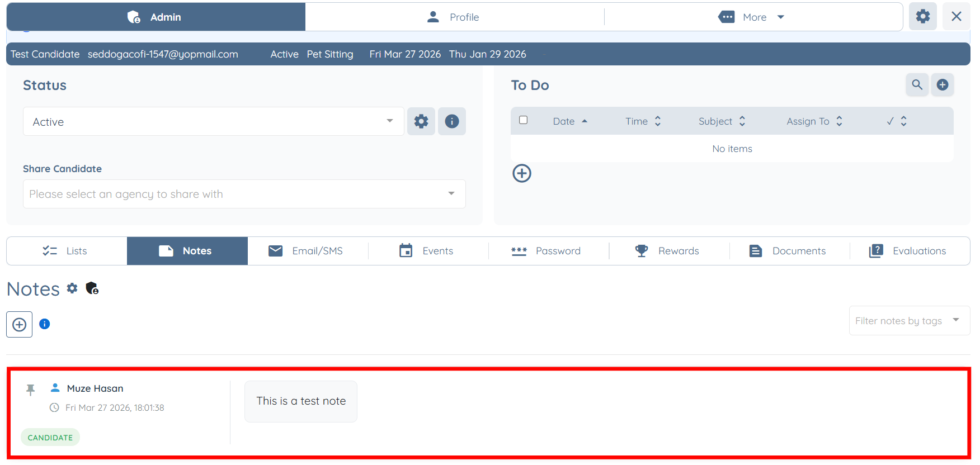Click the This is a test note text
This screenshot has height=465, width=980.
pos(301,401)
